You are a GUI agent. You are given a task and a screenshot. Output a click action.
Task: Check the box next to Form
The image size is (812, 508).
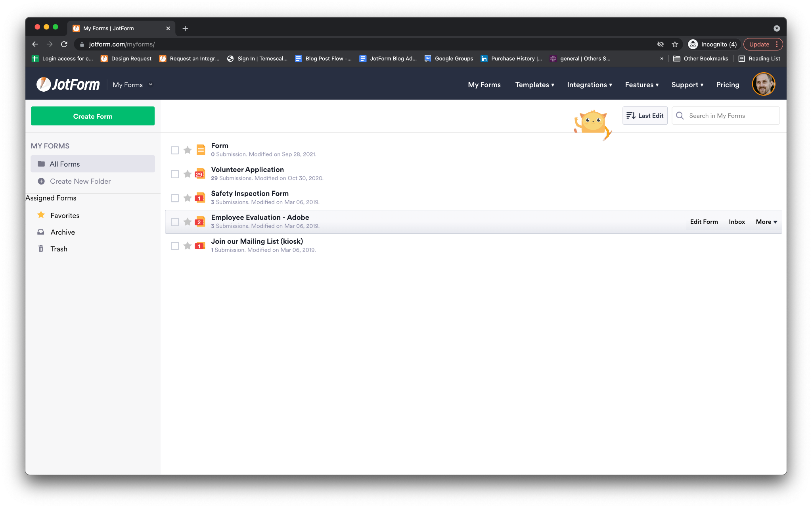click(x=175, y=150)
